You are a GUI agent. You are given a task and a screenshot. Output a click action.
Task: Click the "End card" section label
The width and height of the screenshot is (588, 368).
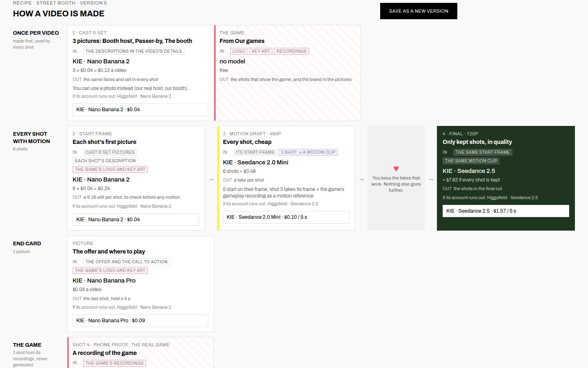[27, 243]
